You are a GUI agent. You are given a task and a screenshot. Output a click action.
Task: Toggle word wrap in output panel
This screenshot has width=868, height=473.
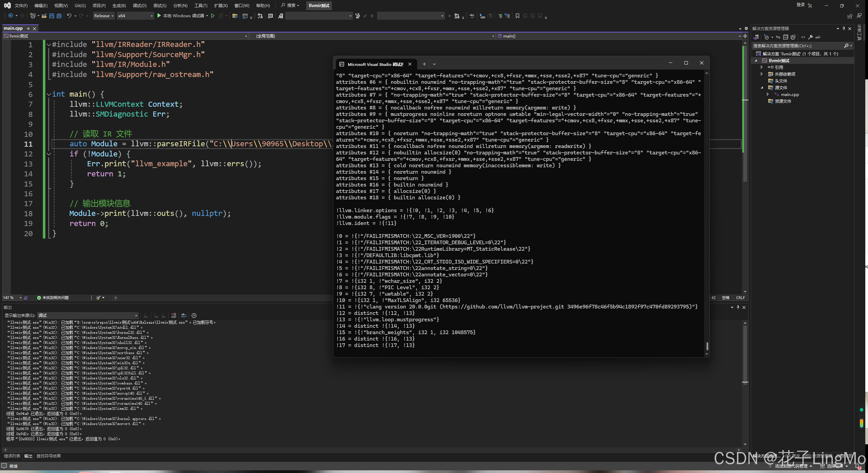point(184,316)
